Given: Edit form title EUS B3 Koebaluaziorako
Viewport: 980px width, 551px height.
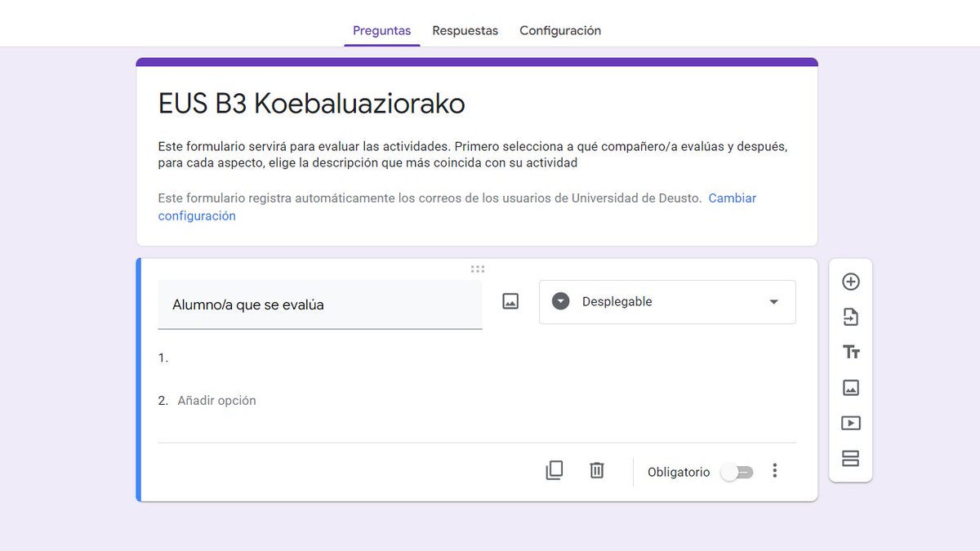Looking at the screenshot, I should (311, 104).
